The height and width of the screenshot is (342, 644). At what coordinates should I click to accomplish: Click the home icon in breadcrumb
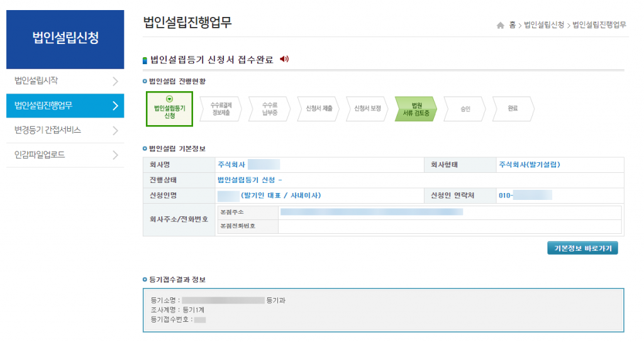[500, 25]
